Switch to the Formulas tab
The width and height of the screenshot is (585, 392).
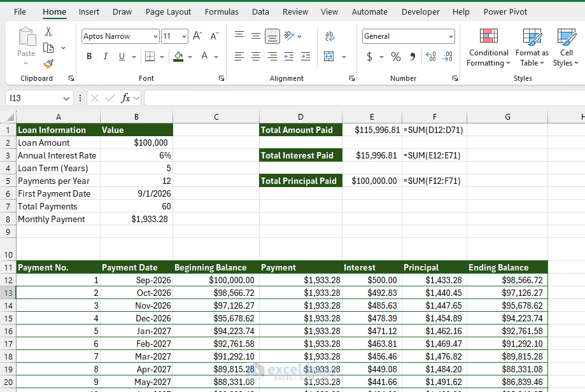click(x=222, y=12)
